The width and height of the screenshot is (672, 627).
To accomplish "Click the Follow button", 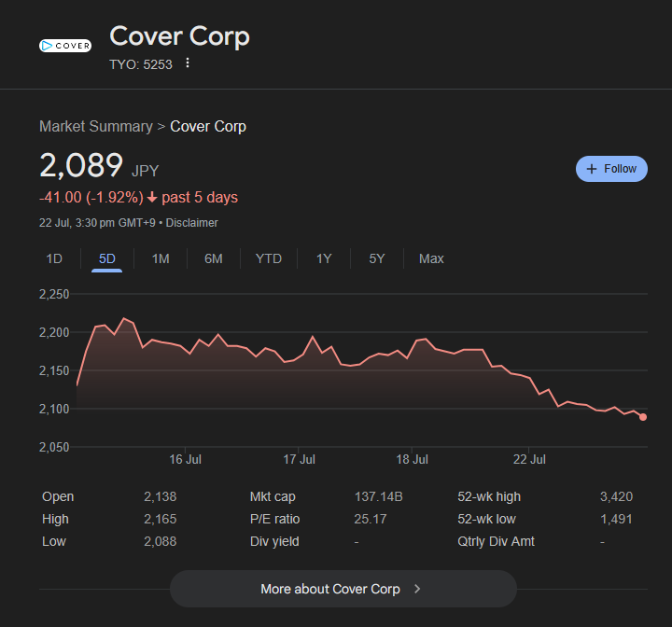I will (611, 169).
